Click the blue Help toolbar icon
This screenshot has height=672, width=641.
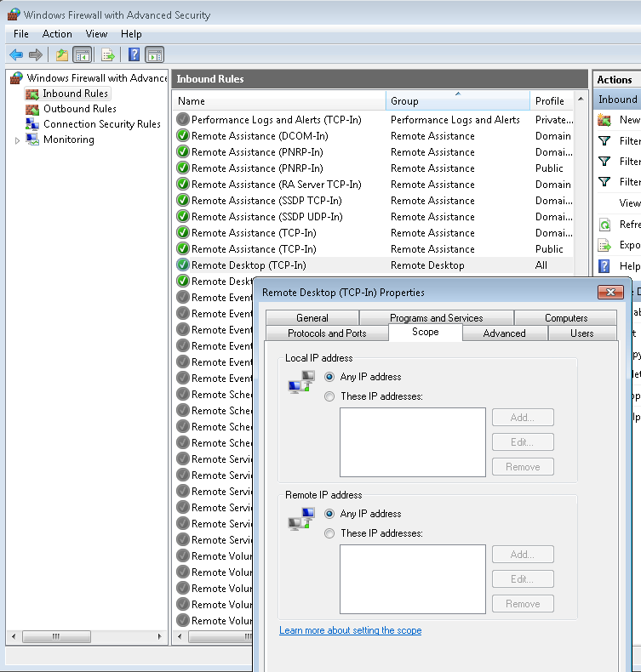[x=134, y=55]
